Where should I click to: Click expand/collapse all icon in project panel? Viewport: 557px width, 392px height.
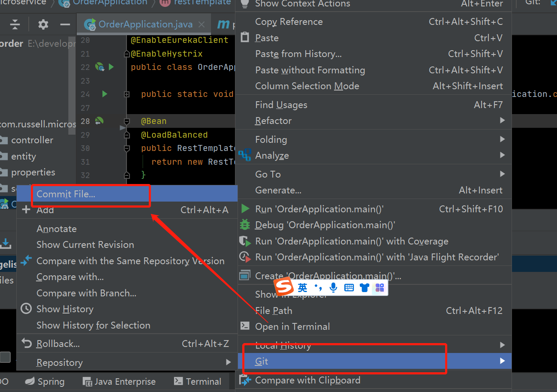(15, 24)
